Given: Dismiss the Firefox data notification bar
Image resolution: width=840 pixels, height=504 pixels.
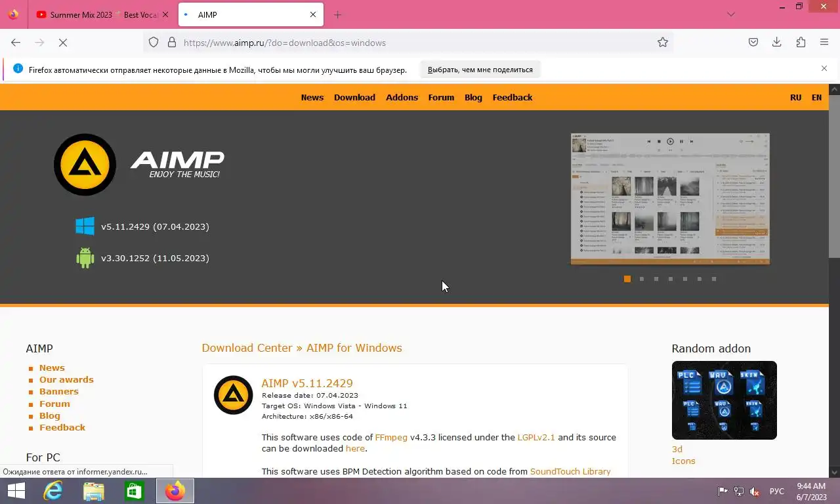Looking at the screenshot, I should [824, 68].
